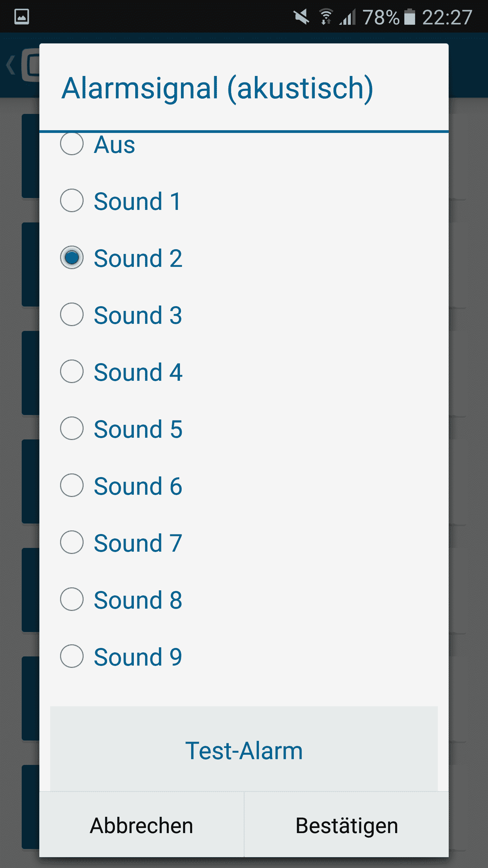Screen dimensions: 488x868
Task: Tap the picture notification icon
Action: [x=22, y=17]
